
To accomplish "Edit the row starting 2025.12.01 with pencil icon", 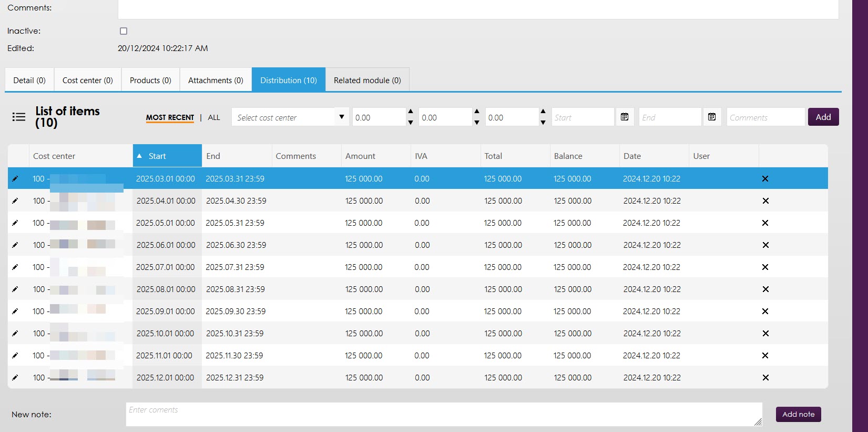I will 15,378.
